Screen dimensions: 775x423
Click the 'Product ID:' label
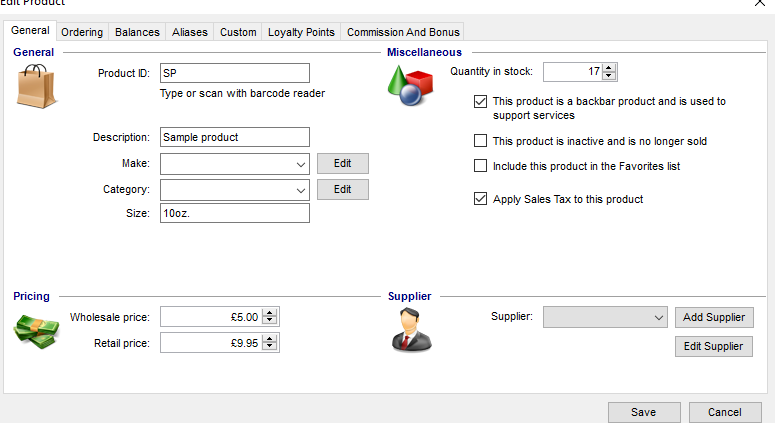[x=124, y=74]
